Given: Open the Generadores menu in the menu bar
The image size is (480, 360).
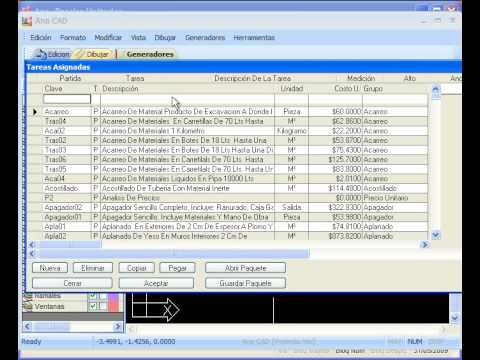Looking at the screenshot, I should click(205, 37).
